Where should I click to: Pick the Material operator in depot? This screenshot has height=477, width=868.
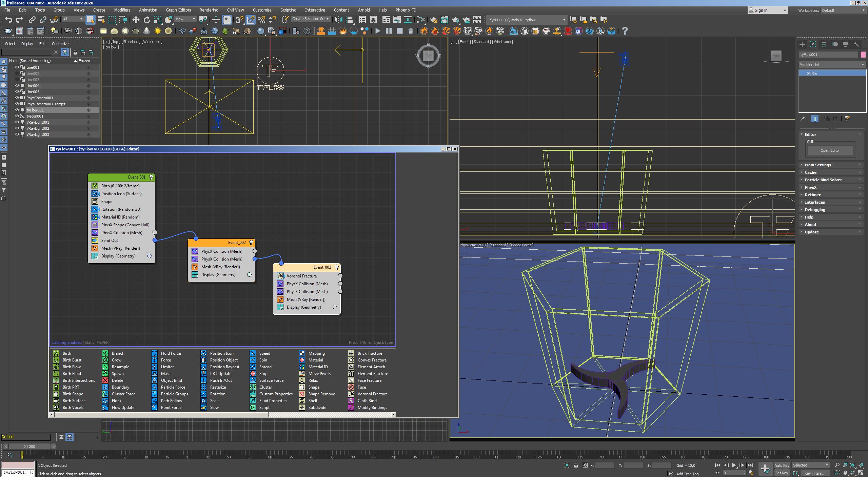click(x=311, y=360)
